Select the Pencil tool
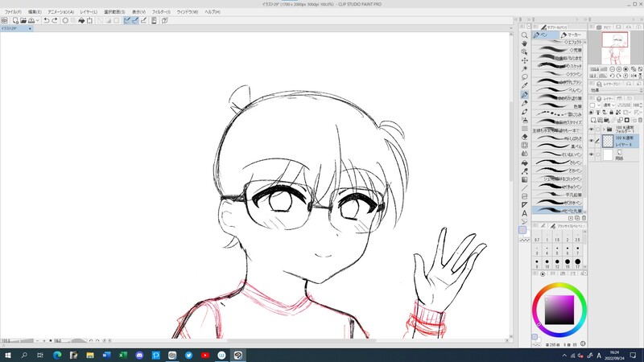This screenshot has height=362, width=644. pyautogui.click(x=525, y=104)
